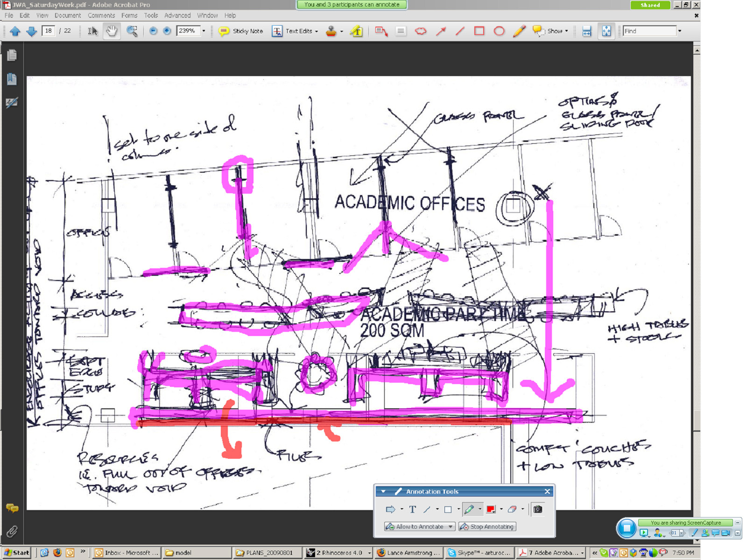This screenshot has height=560, width=747.
Task: Select the line annotation tool
Action: click(x=427, y=510)
